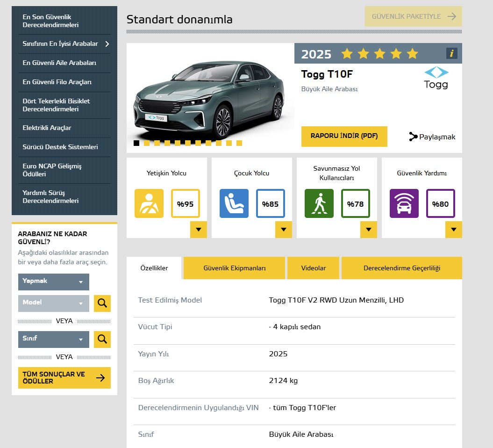Click the purple safety assist car icon
This screenshot has height=448, width=493.
[404, 203]
